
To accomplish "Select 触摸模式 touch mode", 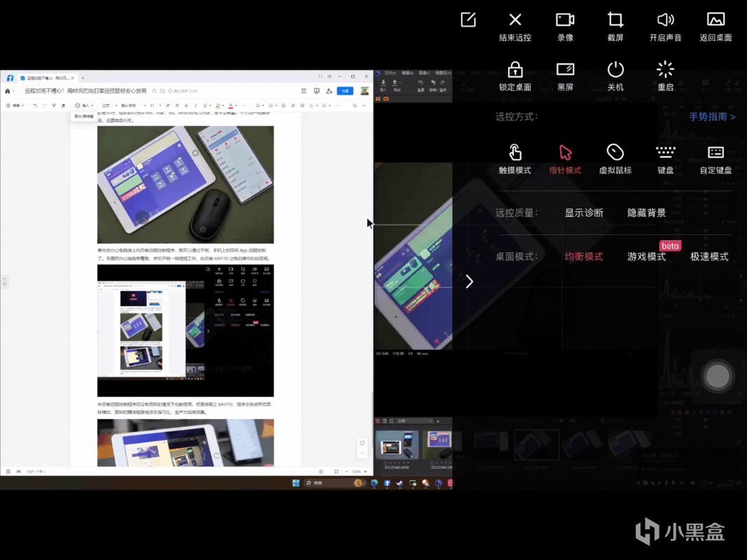I will 515,159.
